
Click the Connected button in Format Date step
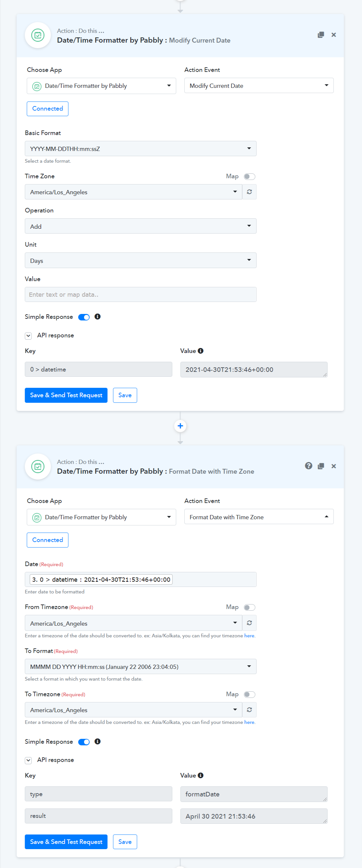click(x=48, y=540)
